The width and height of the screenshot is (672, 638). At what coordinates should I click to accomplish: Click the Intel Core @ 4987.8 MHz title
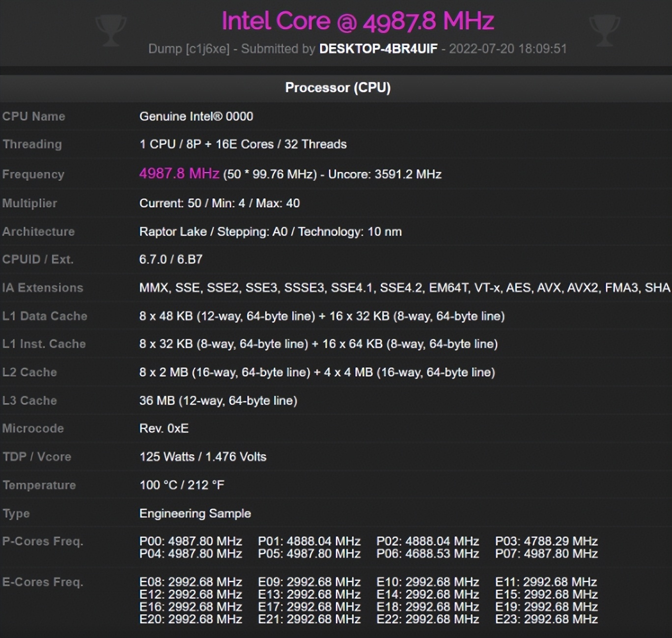click(357, 22)
